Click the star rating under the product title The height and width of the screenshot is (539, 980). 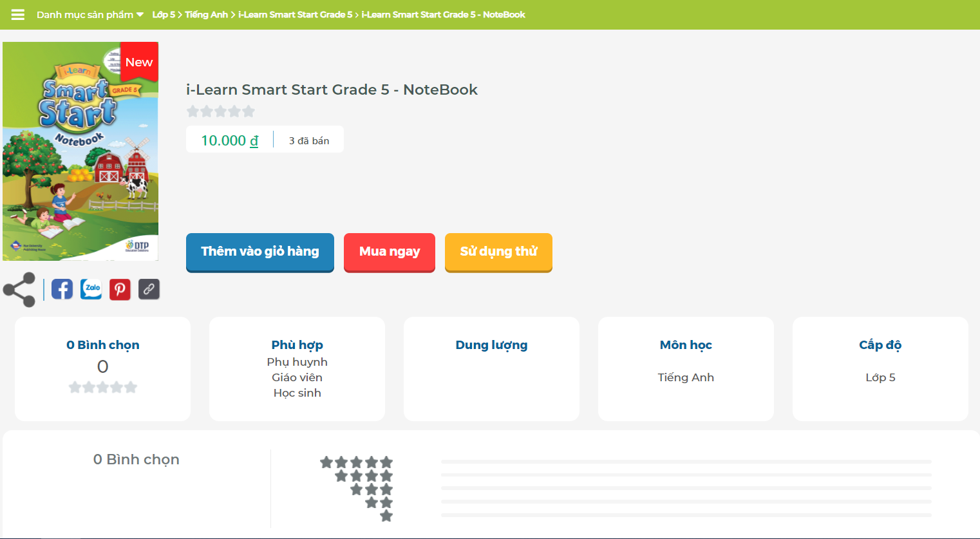coord(221,111)
